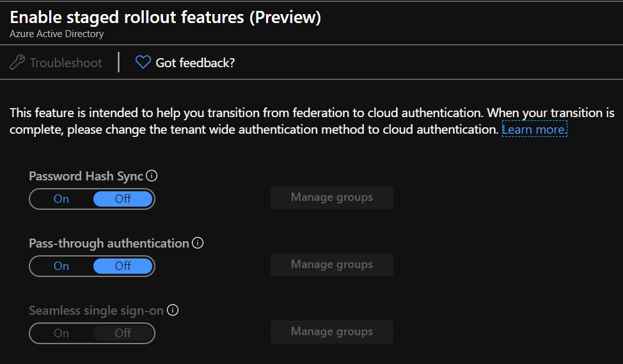Screen dimensions: 623x364
Task: Turn Password Hash Sync On
Action: coord(61,199)
